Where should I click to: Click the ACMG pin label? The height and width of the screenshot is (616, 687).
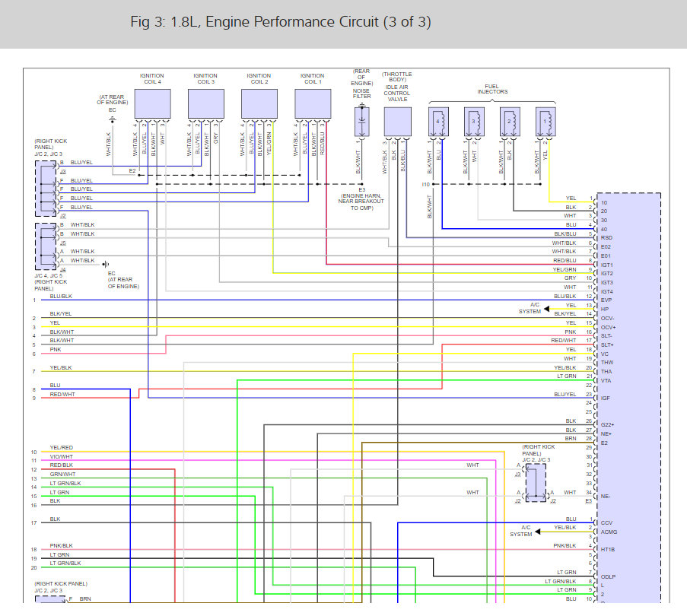click(x=609, y=532)
